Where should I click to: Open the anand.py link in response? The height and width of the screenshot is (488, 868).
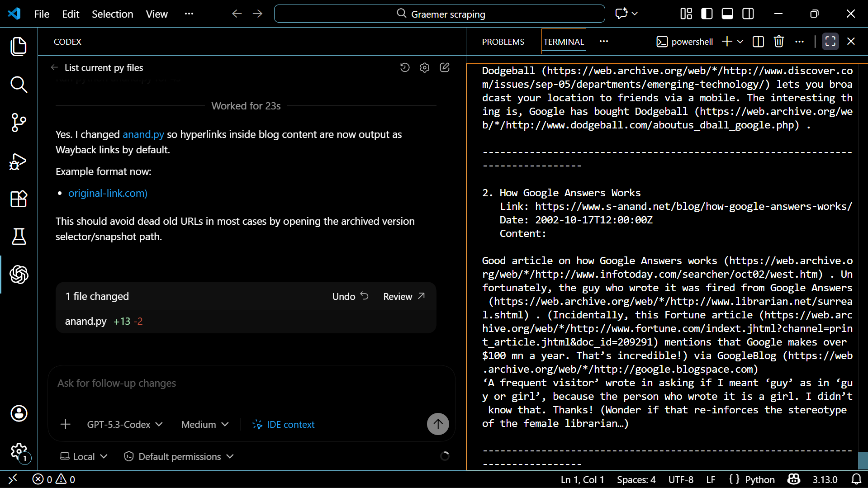143,134
